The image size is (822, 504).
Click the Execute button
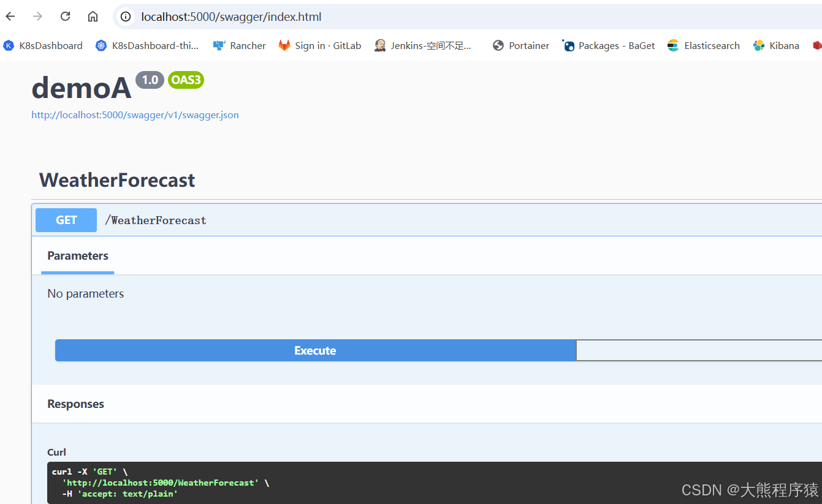click(315, 350)
